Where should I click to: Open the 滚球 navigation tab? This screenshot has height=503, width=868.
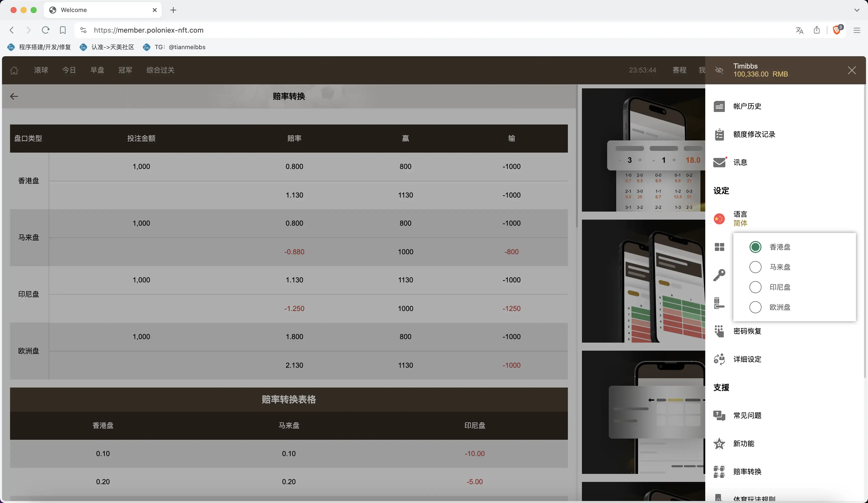[x=41, y=70]
